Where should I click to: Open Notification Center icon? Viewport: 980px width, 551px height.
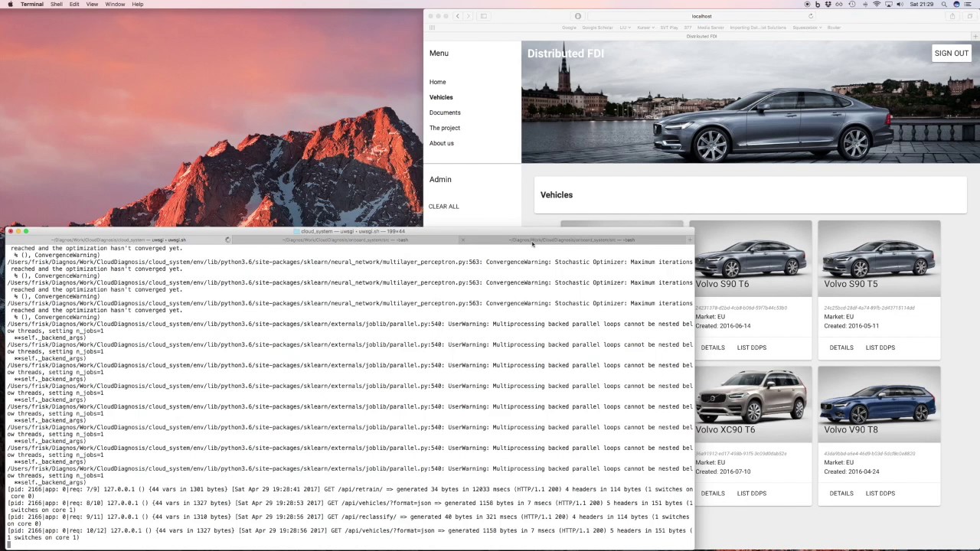point(969,5)
